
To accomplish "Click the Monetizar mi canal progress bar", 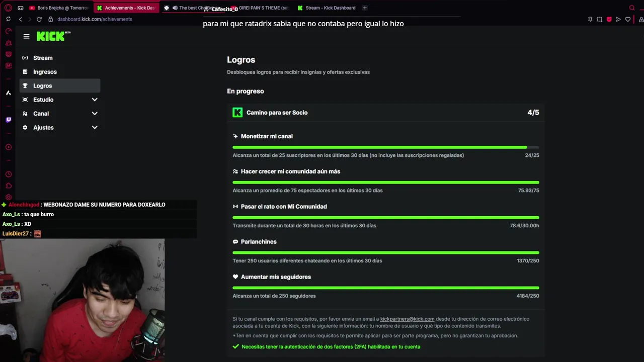I will tap(386, 147).
